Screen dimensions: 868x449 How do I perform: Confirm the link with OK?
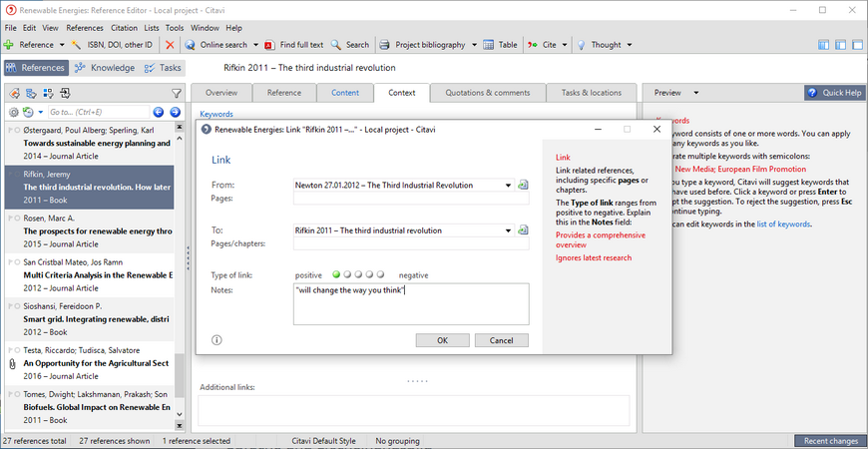pyautogui.click(x=442, y=340)
